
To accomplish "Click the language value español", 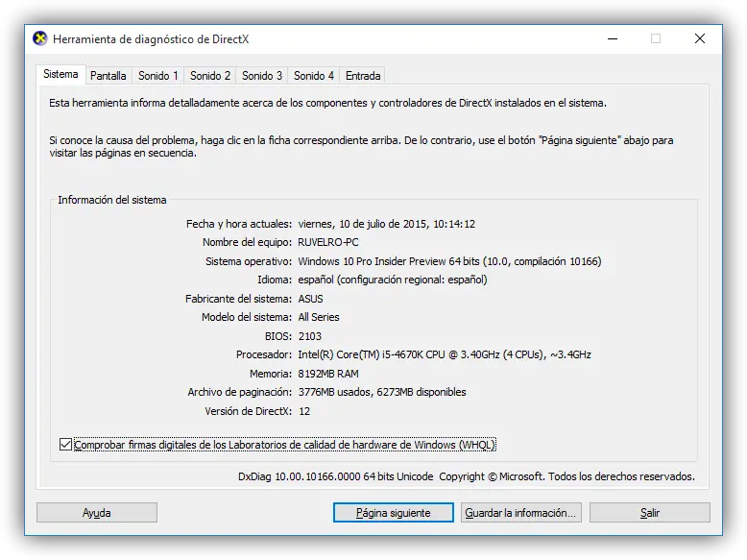I will [x=393, y=280].
